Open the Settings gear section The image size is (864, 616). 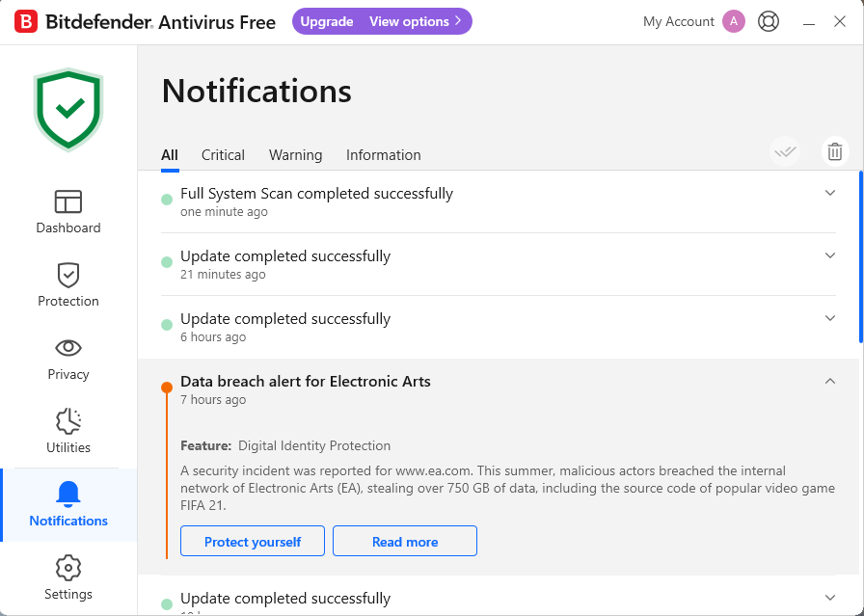coord(68,578)
